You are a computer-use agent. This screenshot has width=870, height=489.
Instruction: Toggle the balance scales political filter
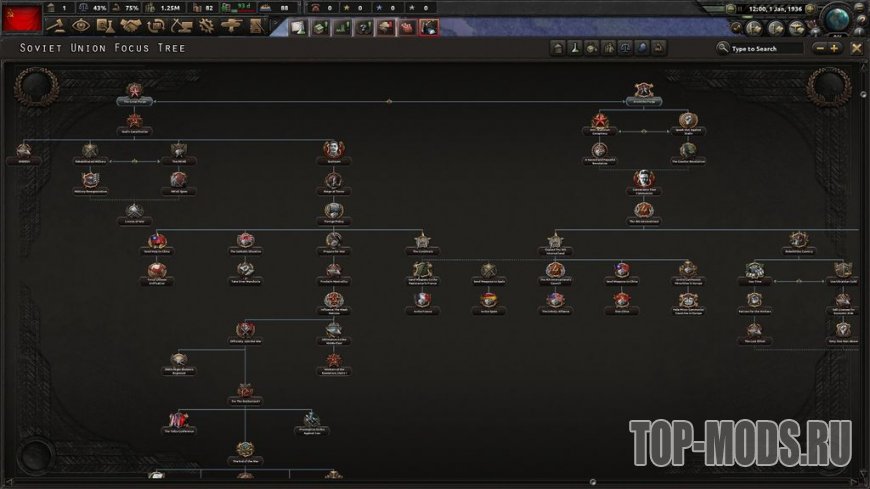pyautogui.click(x=625, y=48)
